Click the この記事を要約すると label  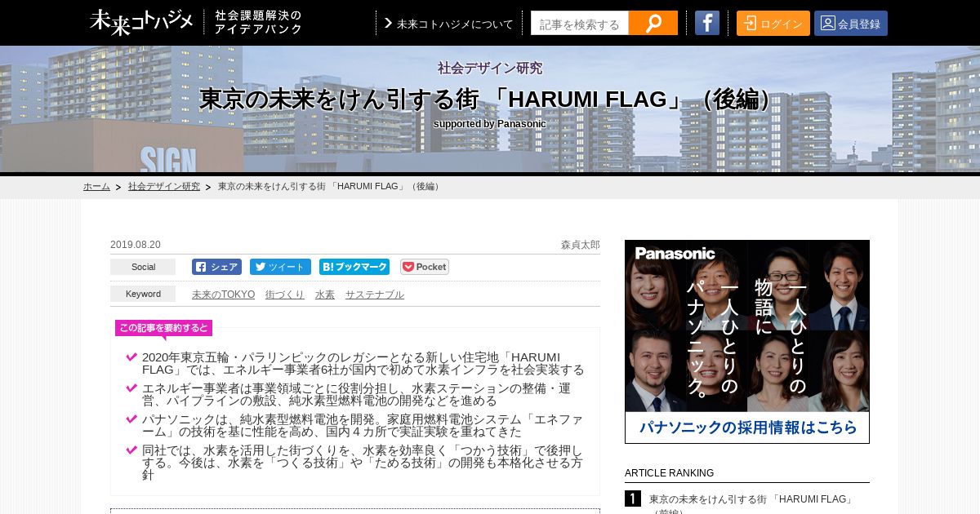[x=163, y=328]
